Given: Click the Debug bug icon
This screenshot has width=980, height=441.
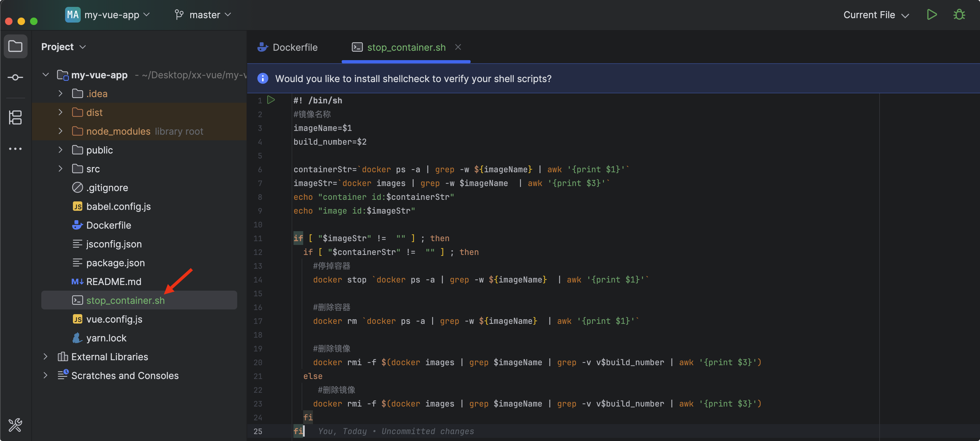Looking at the screenshot, I should coord(959,15).
